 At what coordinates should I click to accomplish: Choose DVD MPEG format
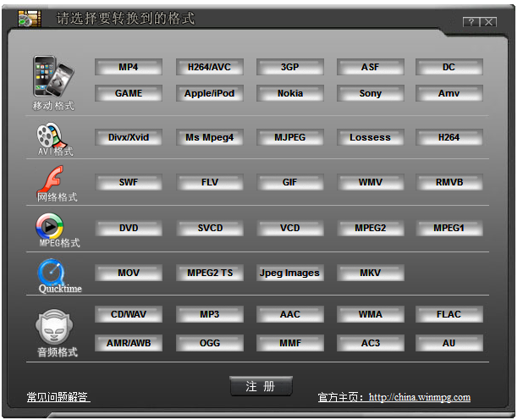click(x=129, y=228)
